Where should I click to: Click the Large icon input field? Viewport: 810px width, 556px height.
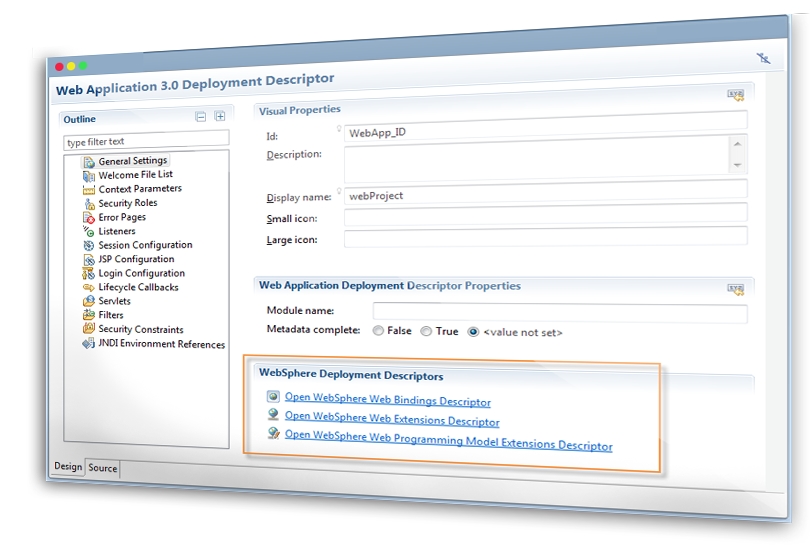(546, 237)
